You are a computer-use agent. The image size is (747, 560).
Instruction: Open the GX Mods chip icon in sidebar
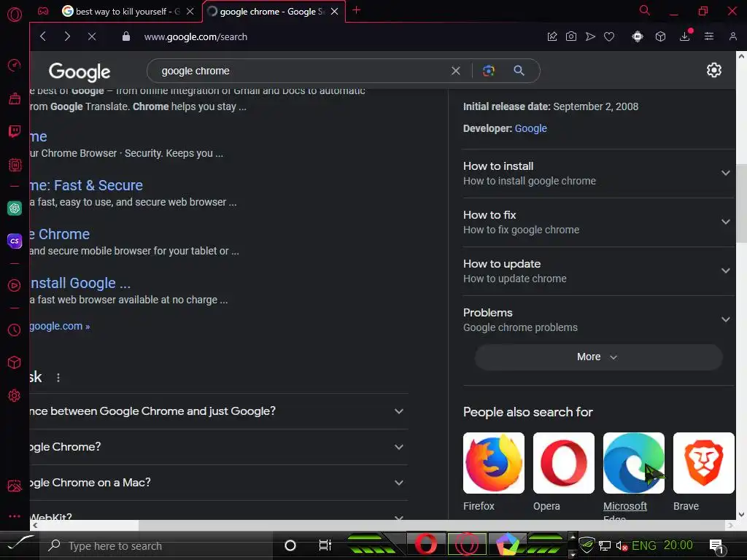click(x=15, y=165)
